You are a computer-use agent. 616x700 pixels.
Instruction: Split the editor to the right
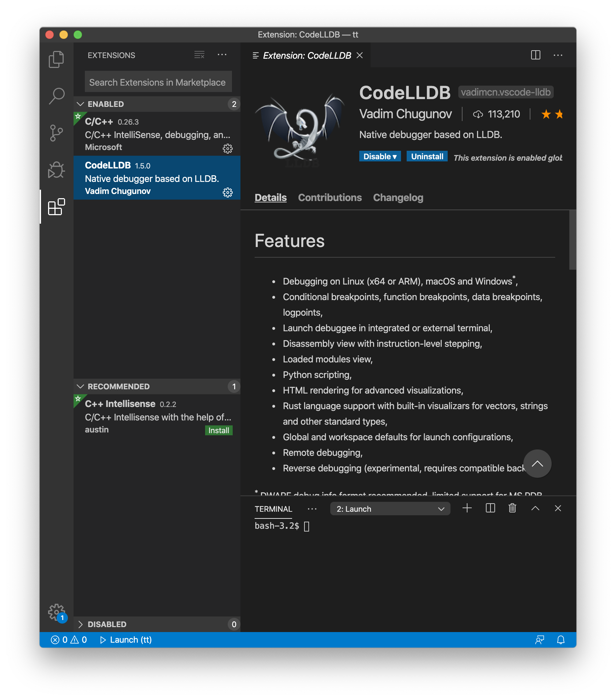(x=536, y=55)
